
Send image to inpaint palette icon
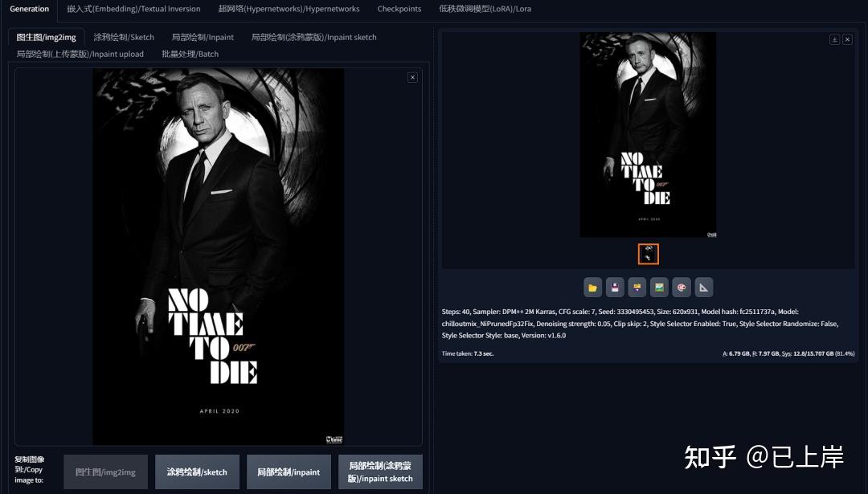coord(682,288)
